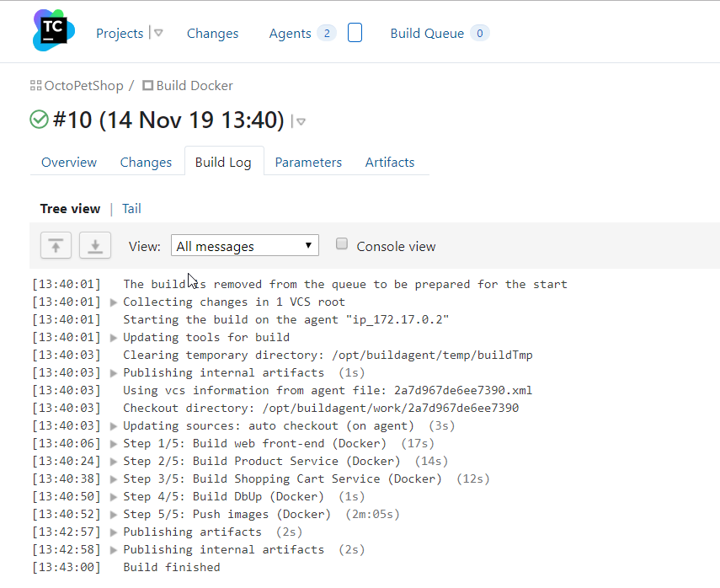This screenshot has width=720, height=588.
Task: Go to the OctoPetShop project breadcrumb
Action: click(83, 86)
